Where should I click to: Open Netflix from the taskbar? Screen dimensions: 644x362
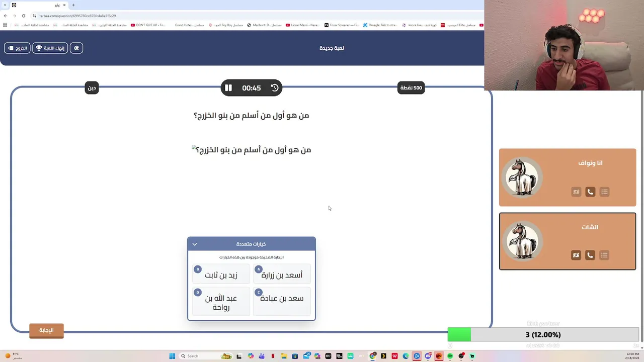tap(273, 356)
